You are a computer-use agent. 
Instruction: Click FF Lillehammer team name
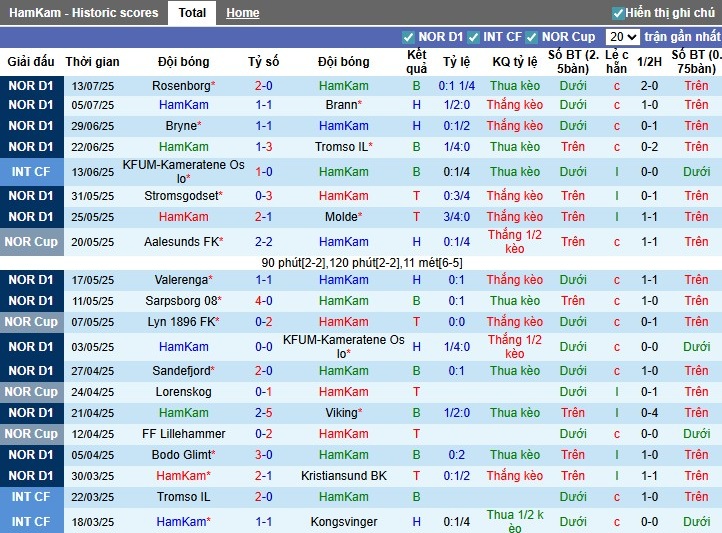(184, 434)
